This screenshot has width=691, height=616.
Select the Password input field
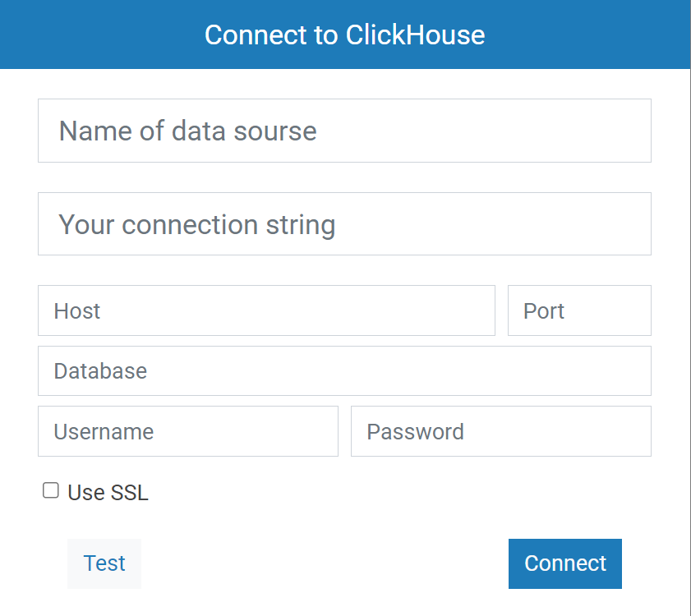point(501,431)
